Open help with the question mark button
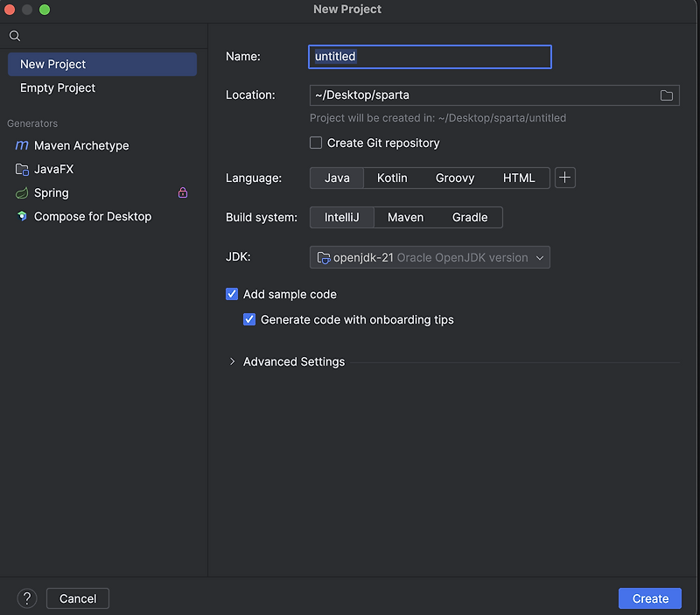 [27, 598]
